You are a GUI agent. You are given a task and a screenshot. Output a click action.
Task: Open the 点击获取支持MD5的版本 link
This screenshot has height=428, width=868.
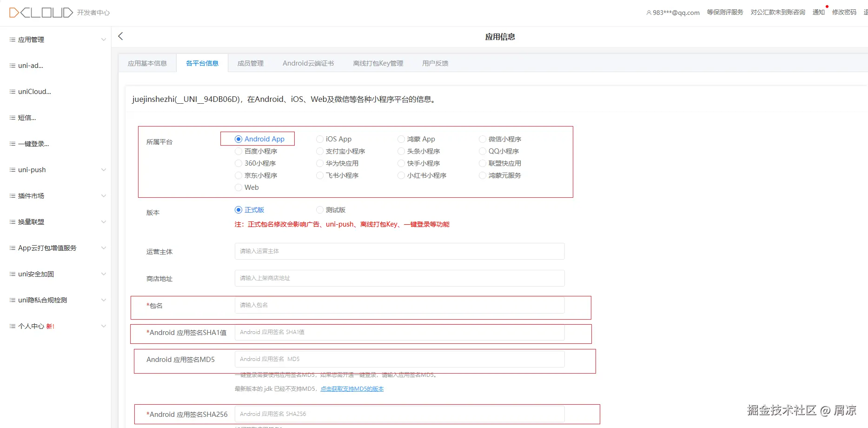[x=352, y=389]
